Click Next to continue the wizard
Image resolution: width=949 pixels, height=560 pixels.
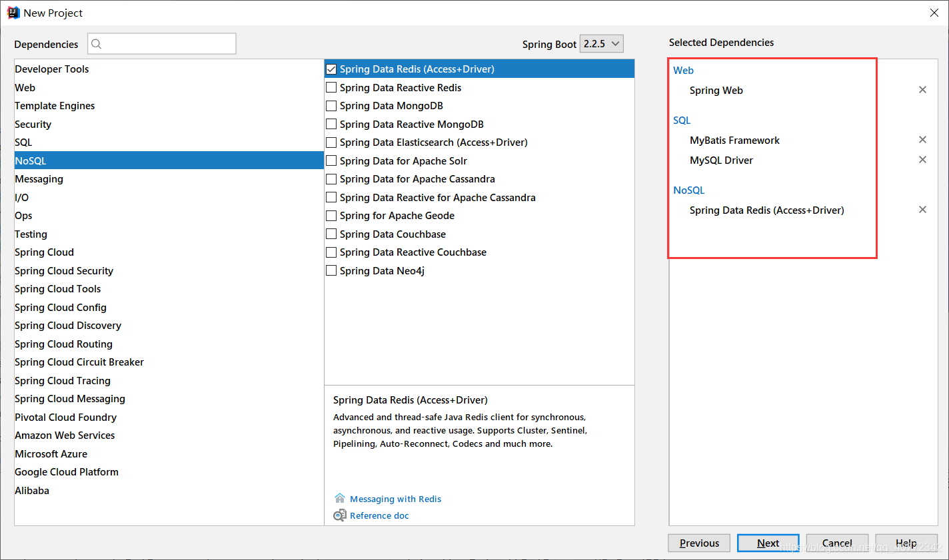click(x=768, y=543)
